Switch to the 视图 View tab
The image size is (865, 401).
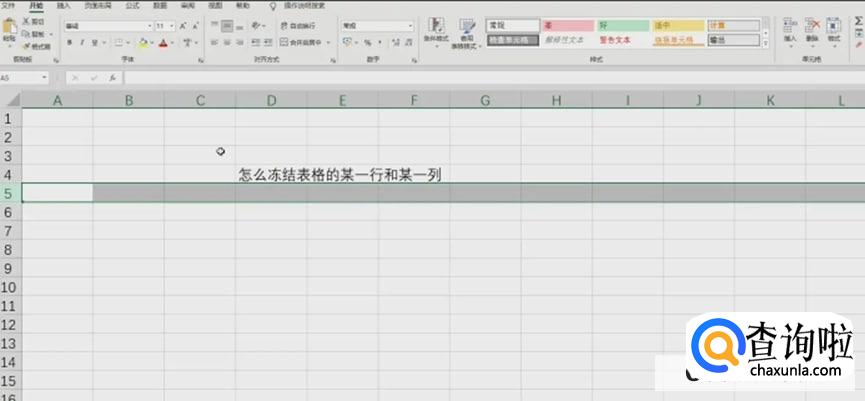coord(215,6)
